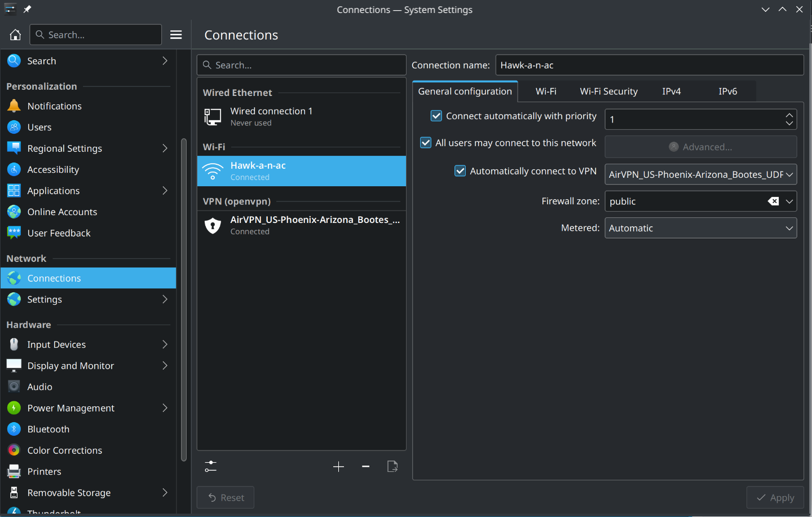Open Applications icon entry
The width and height of the screenshot is (812, 517).
pyautogui.click(x=14, y=191)
